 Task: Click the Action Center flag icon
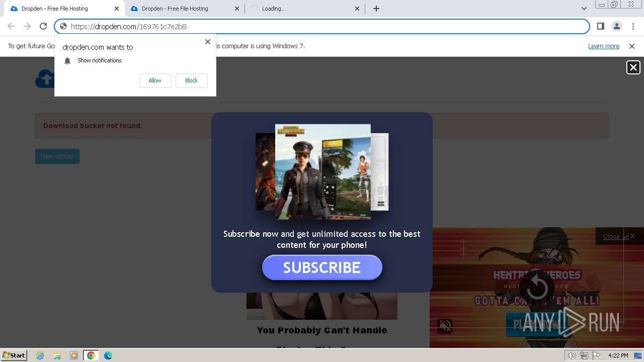597,355
